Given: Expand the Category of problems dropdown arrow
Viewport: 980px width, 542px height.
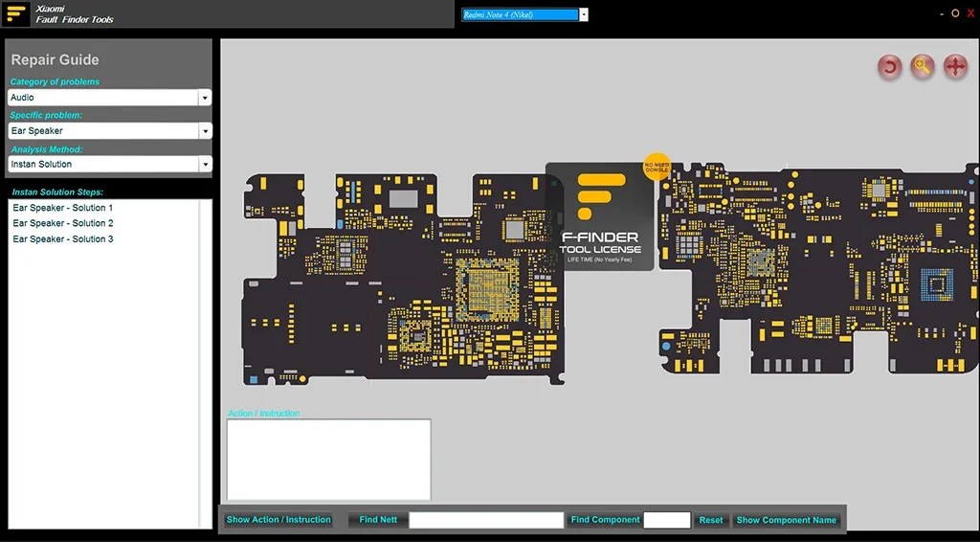Looking at the screenshot, I should [x=205, y=98].
